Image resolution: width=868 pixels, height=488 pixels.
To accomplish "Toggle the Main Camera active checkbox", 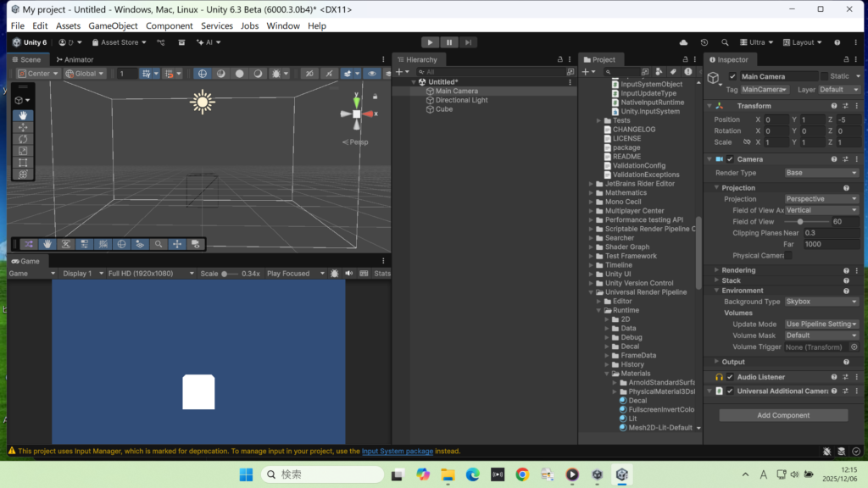I will coord(733,76).
